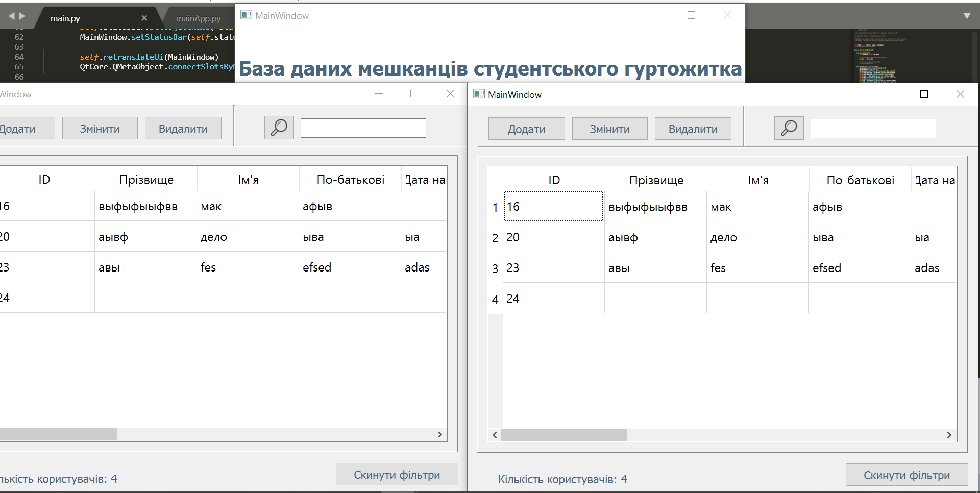Focus the search input field in the right window
980x493 pixels.
click(873, 129)
